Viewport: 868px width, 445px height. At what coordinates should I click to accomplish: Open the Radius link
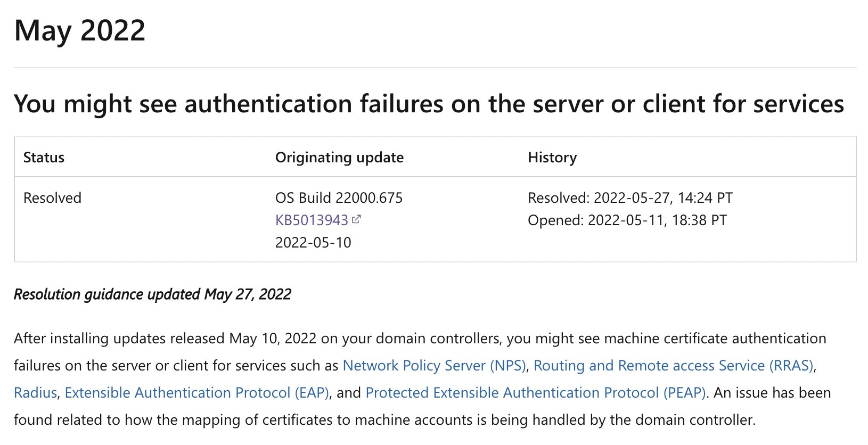pos(35,393)
